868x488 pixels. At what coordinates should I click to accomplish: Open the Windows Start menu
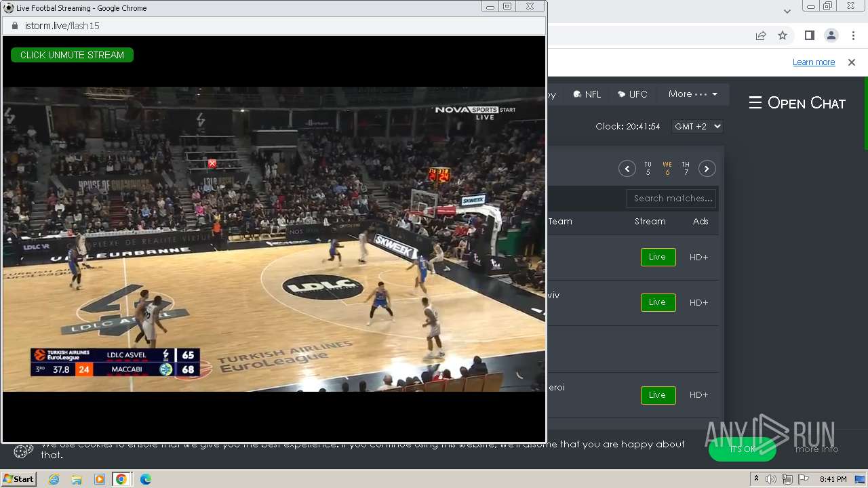(x=18, y=479)
